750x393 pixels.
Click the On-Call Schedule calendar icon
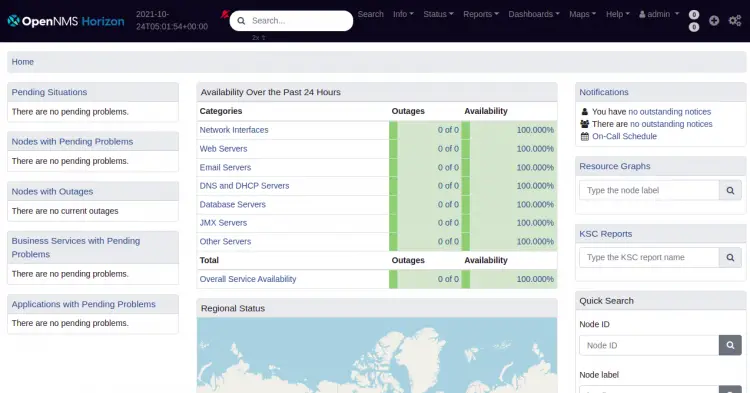(x=585, y=136)
